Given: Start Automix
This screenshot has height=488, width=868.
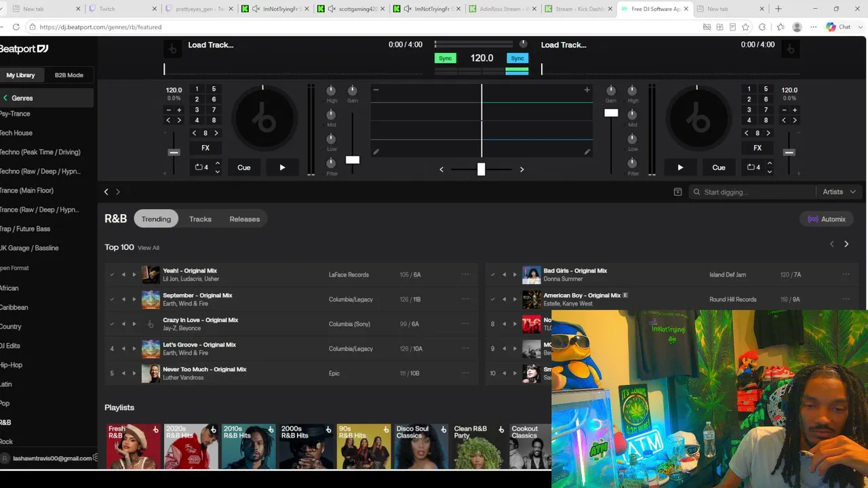Looking at the screenshot, I should tap(827, 219).
